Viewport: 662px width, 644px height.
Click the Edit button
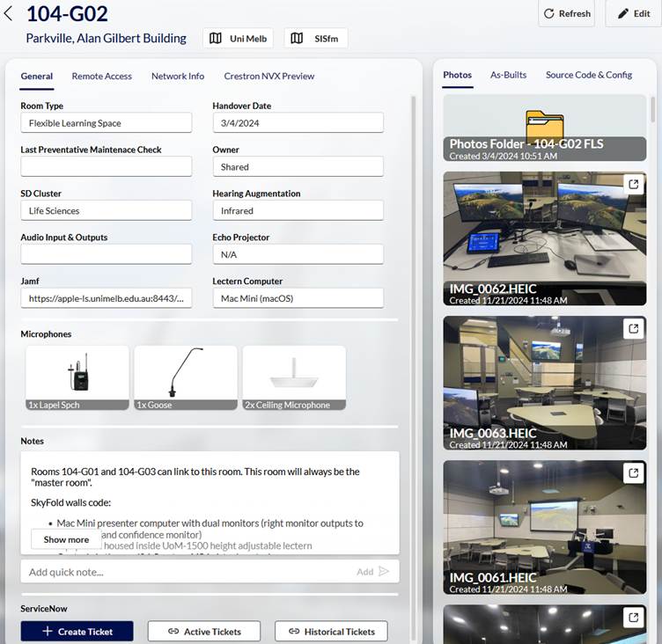click(x=633, y=14)
